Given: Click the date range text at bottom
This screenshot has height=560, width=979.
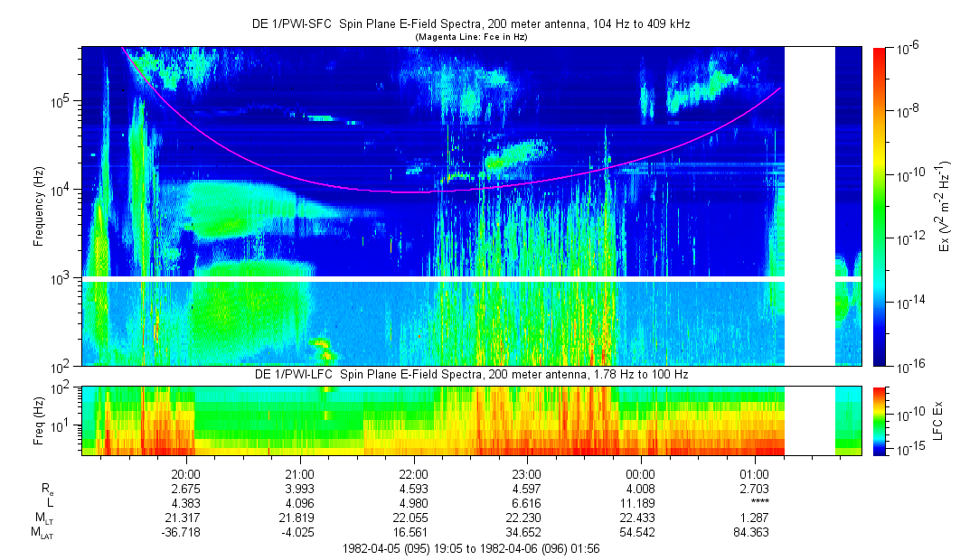Looking at the screenshot, I should coord(470,549).
